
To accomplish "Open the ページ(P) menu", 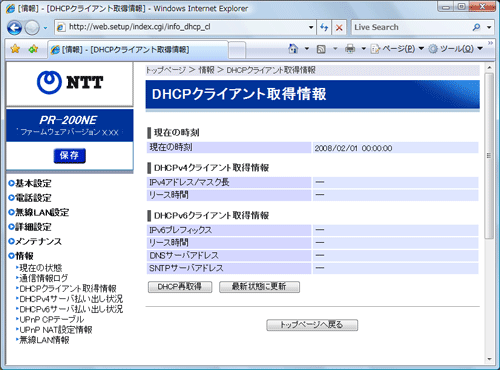I will point(397,49).
